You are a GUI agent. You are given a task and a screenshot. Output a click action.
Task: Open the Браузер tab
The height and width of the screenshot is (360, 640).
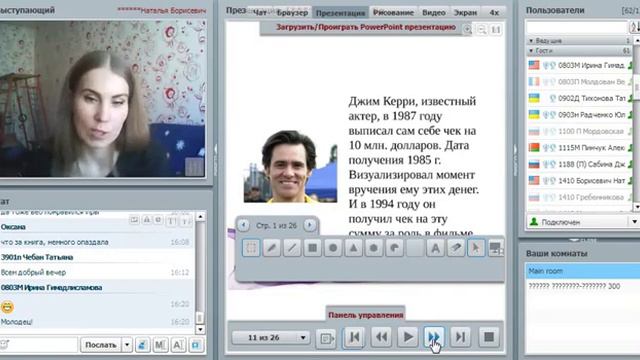292,13
